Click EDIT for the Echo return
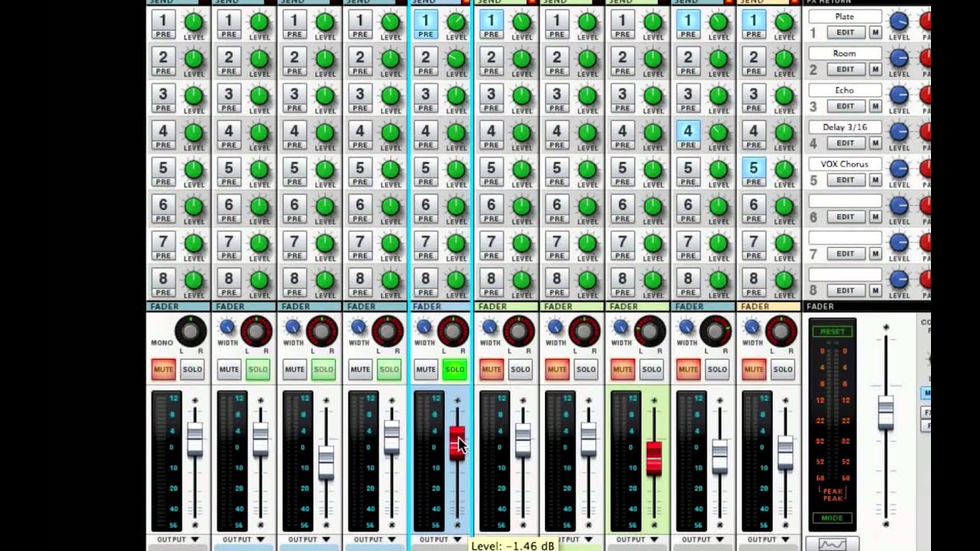This screenshot has width=980, height=551. click(x=845, y=106)
